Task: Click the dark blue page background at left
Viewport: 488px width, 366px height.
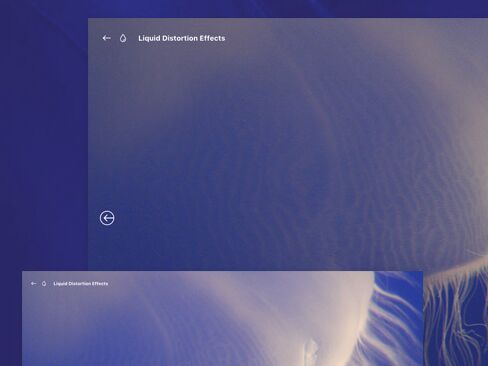Action: click(x=43, y=150)
